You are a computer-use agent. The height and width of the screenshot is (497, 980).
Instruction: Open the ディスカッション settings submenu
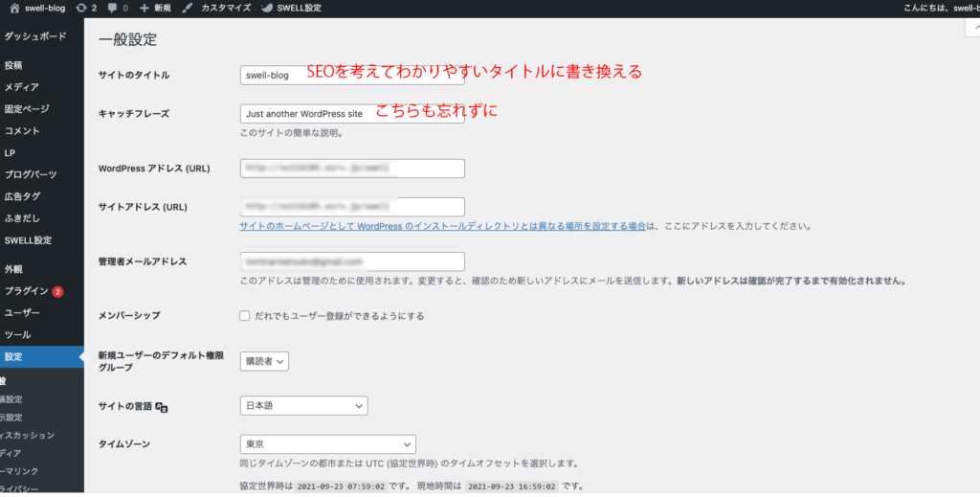[28, 435]
